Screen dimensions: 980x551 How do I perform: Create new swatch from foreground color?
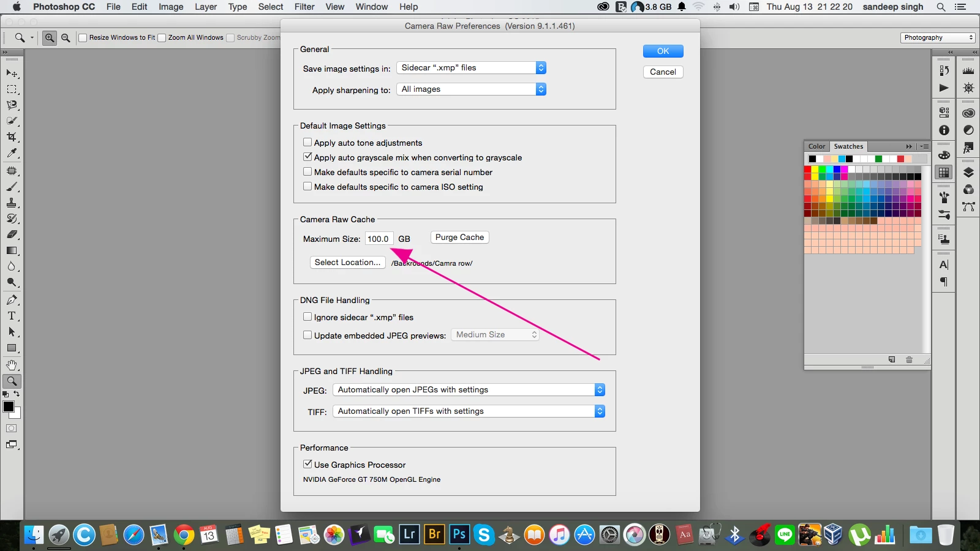892,360
